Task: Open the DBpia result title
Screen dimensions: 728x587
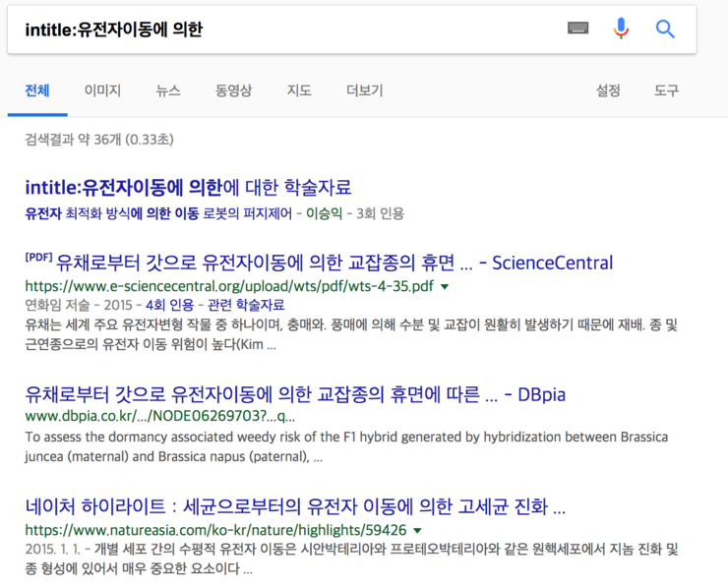Action: pyautogui.click(x=295, y=394)
